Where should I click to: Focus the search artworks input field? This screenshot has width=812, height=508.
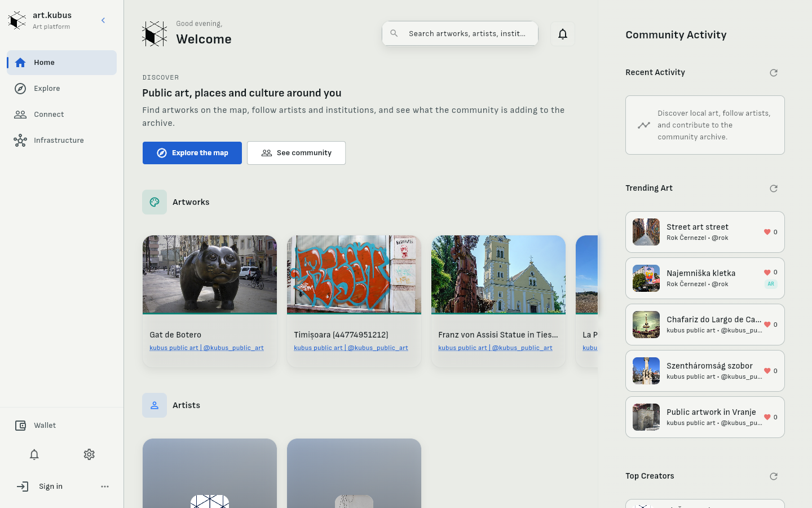[x=460, y=34]
